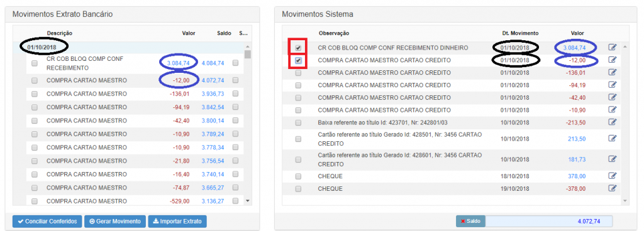Screen dimensions: 644x231
Task: Click edit icon for Baixa referente ao título row
Action: [x=613, y=122]
